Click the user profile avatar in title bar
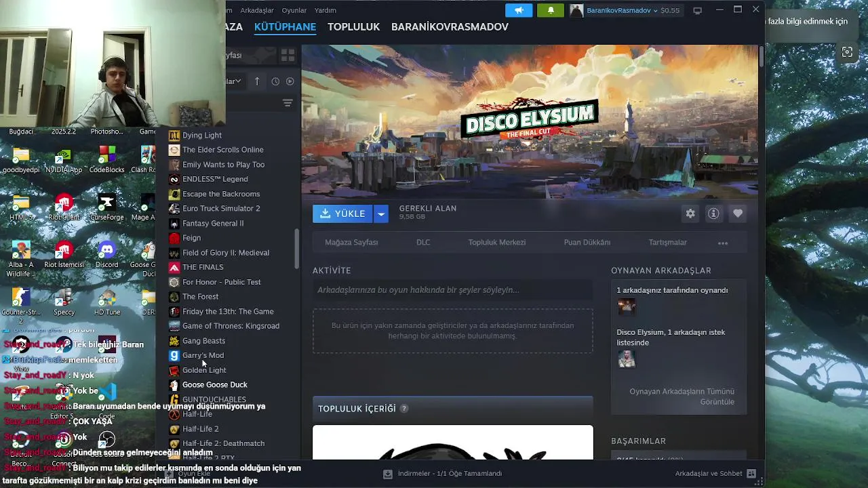The width and height of the screenshot is (868, 488). pos(576,10)
